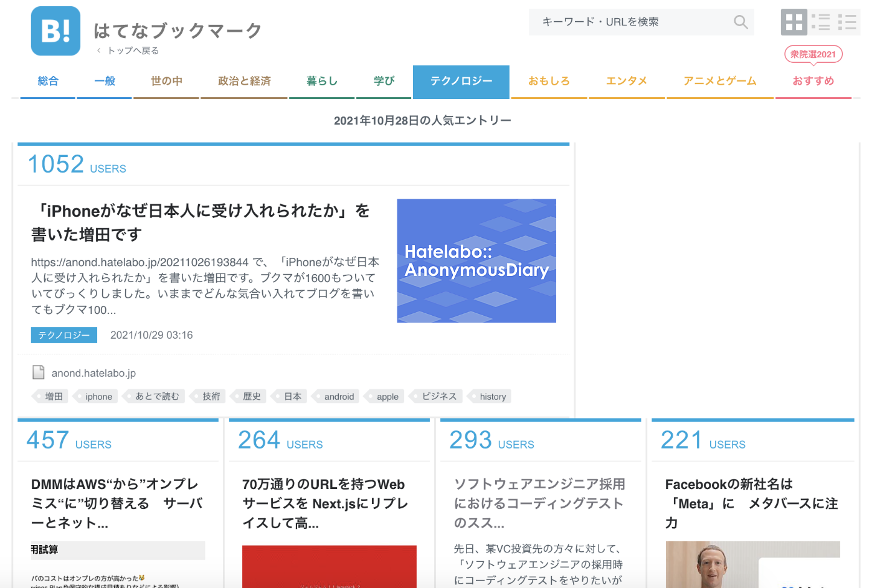Open the 世の中 category tab
872x588 pixels.
tap(166, 82)
